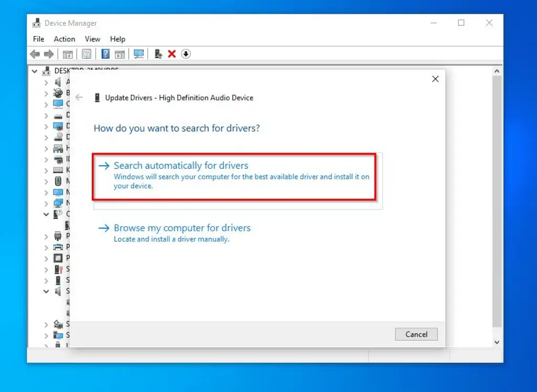
Task: Click the red X Uninstall Device icon
Action: [172, 54]
